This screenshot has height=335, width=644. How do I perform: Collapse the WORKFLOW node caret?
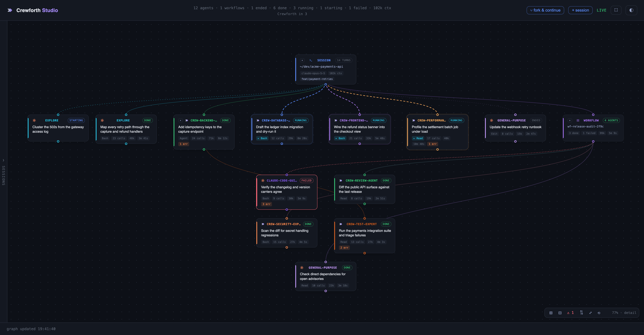point(570,121)
